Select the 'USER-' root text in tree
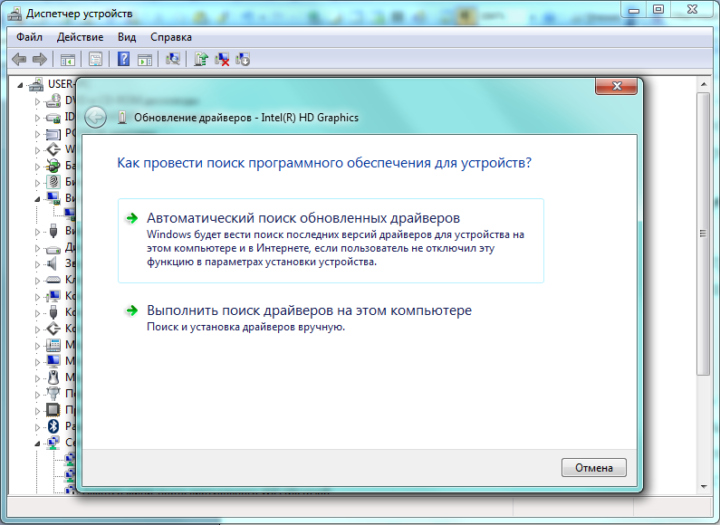This screenshot has height=525, width=720. coord(60,84)
